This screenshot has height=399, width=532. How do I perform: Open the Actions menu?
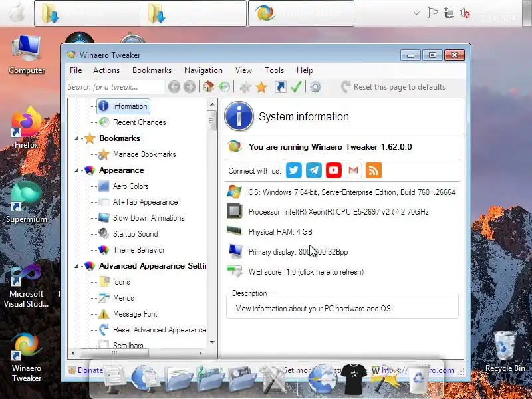tap(106, 70)
